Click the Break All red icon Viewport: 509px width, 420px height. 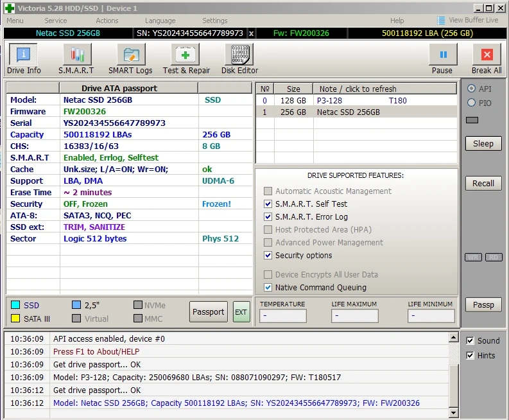pos(487,55)
